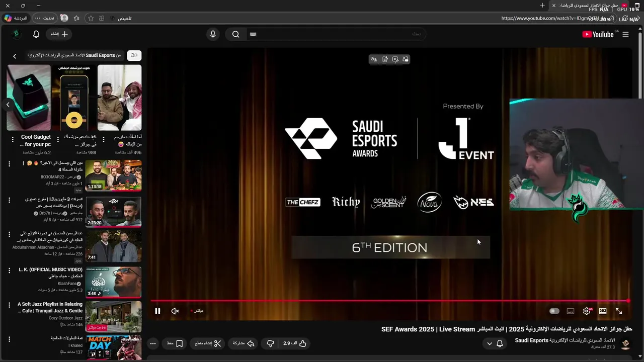Image resolution: width=644 pixels, height=362 pixels.
Task: Click the live broadcast indicator badge
Action: [197, 311]
